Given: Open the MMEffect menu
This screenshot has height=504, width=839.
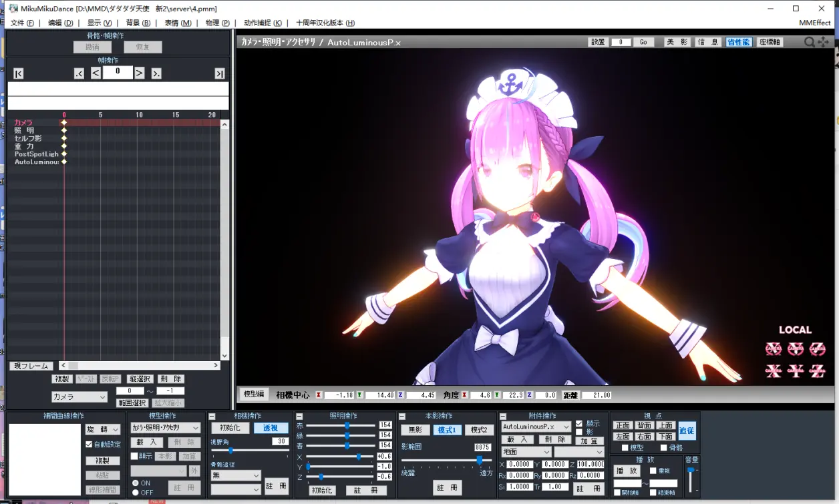Looking at the screenshot, I should 814,23.
